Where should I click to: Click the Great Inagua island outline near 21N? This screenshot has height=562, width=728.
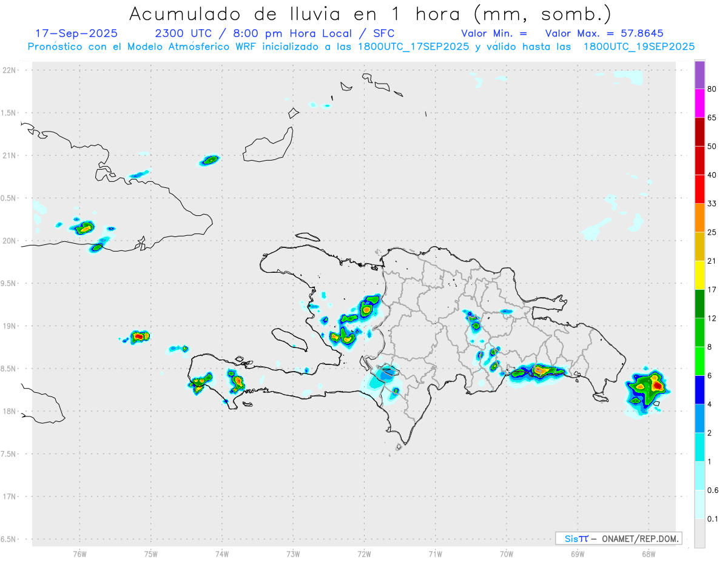pos(268,144)
